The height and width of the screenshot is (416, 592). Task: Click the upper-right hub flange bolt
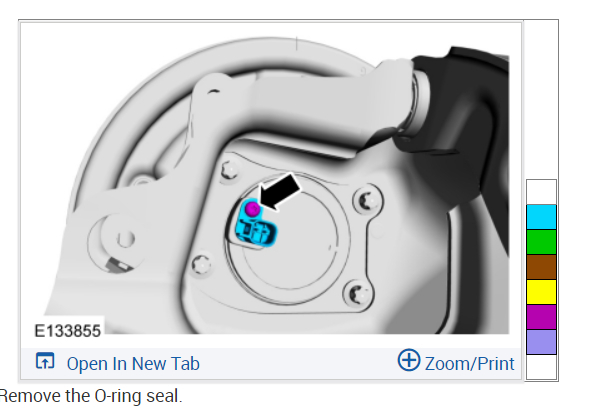(x=367, y=200)
